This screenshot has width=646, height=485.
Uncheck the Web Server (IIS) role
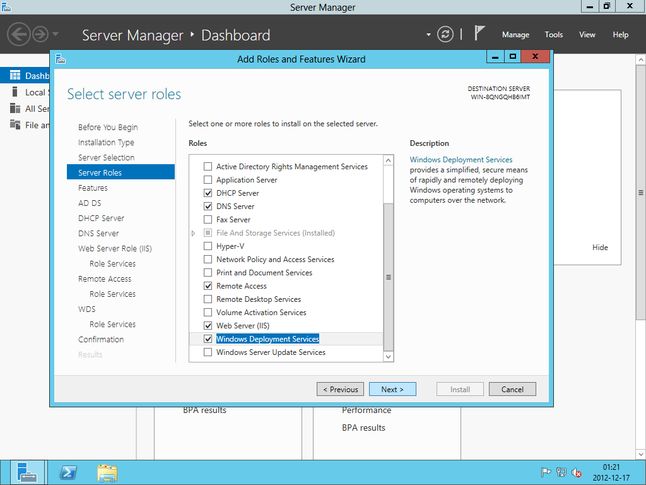click(x=208, y=326)
